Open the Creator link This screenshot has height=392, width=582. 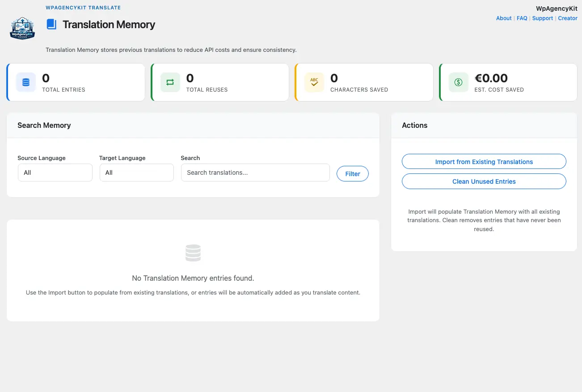(568, 18)
